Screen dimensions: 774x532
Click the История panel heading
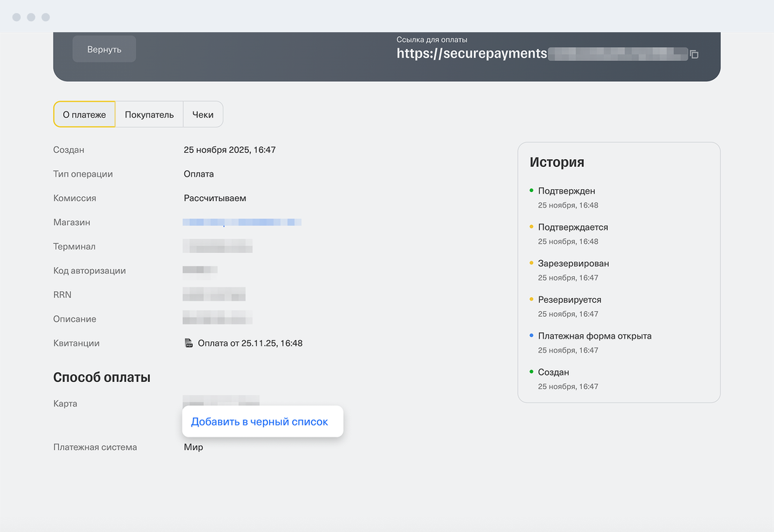[557, 163]
